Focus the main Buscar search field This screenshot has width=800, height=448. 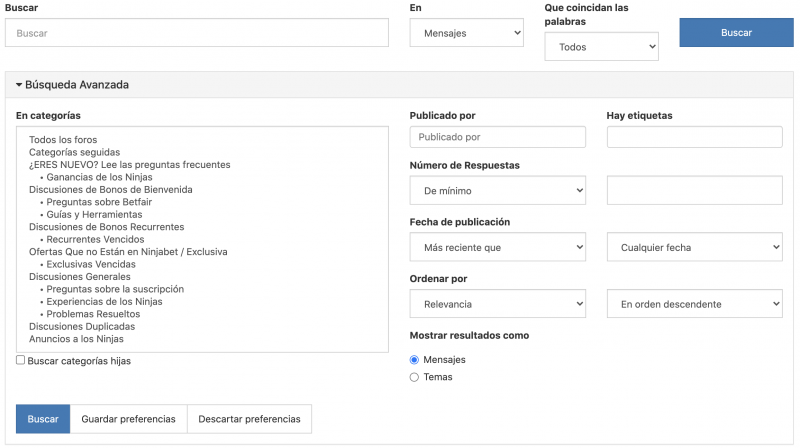pos(197,33)
